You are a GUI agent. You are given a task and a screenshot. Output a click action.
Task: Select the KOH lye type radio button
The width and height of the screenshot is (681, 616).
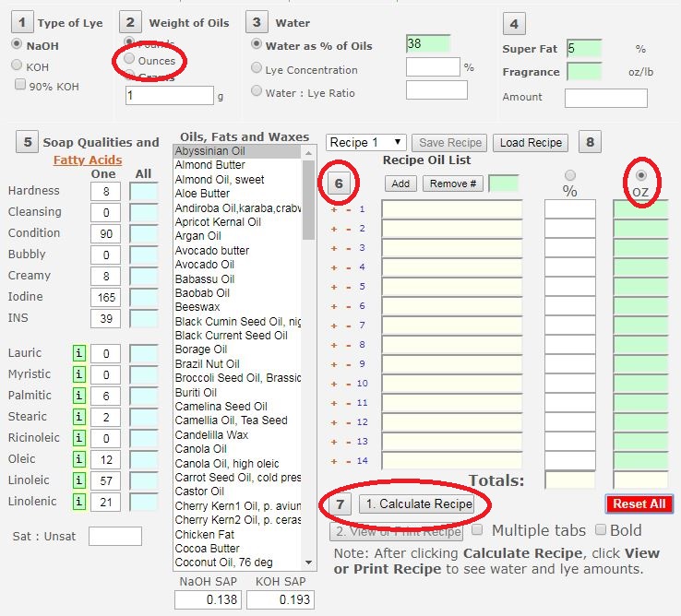(17, 65)
